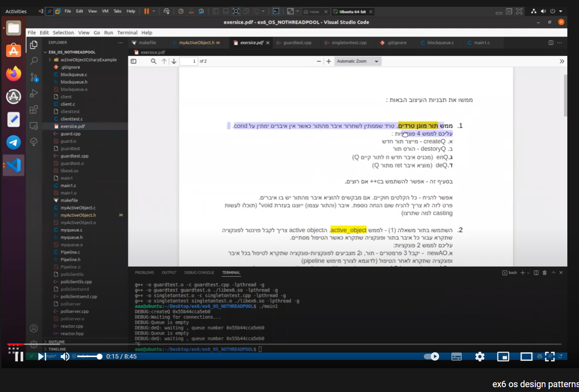Mute the video player audio
The width and height of the screenshot is (579, 392).
65,357
